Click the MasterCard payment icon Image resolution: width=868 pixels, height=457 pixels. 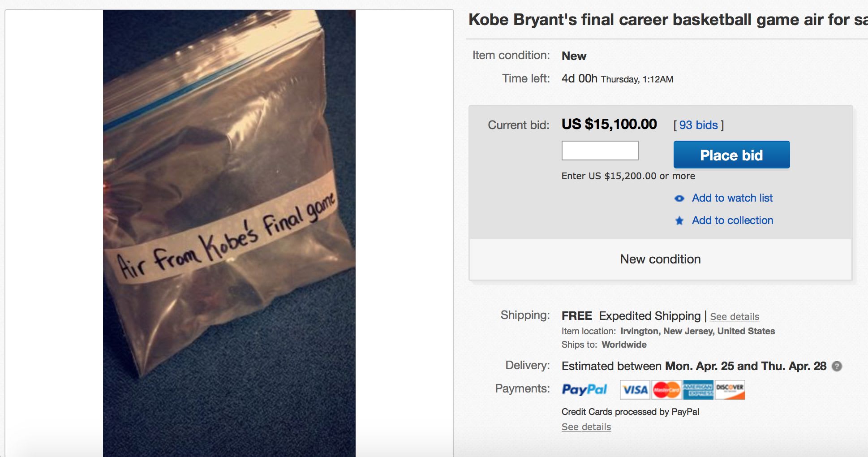click(x=667, y=389)
